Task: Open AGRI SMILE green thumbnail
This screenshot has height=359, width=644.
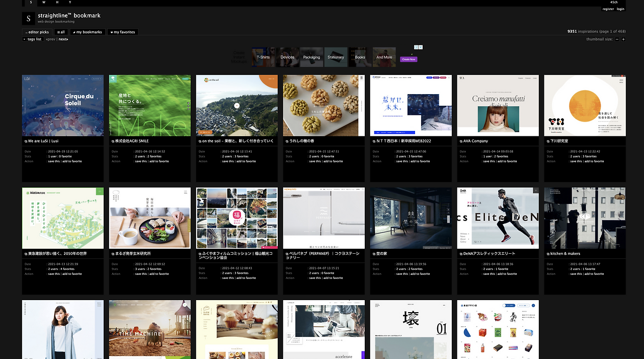Action: click(x=150, y=105)
